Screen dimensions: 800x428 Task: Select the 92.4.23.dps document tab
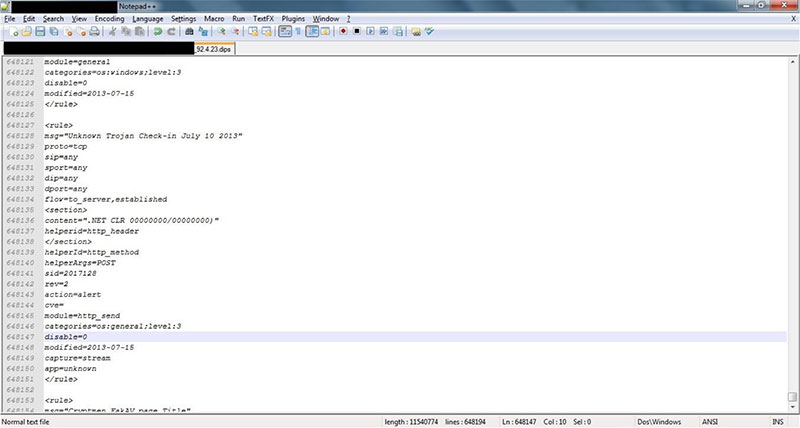pyautogui.click(x=214, y=49)
